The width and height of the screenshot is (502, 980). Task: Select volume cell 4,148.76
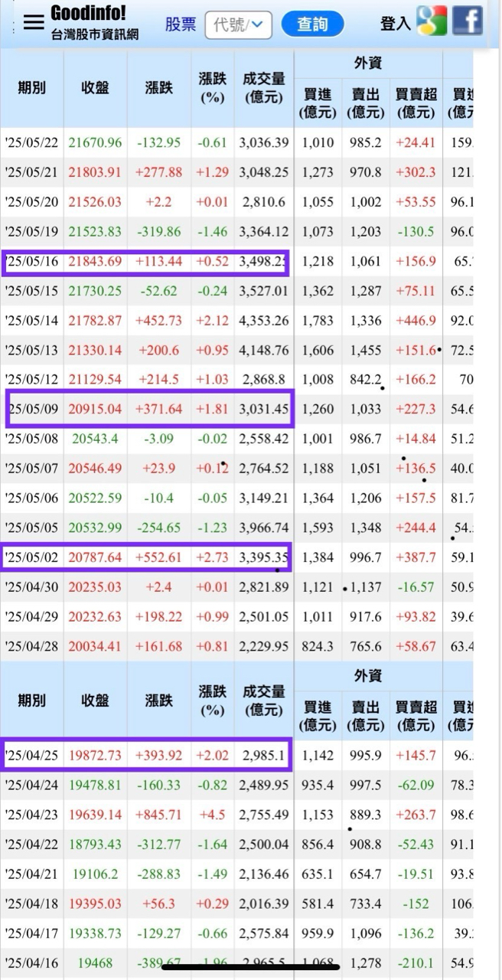pyautogui.click(x=264, y=351)
